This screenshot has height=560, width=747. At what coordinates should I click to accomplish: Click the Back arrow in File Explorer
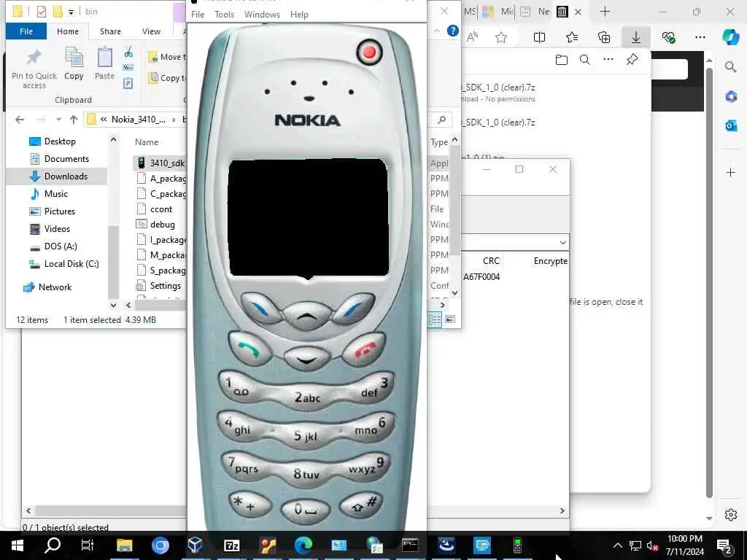point(20,120)
